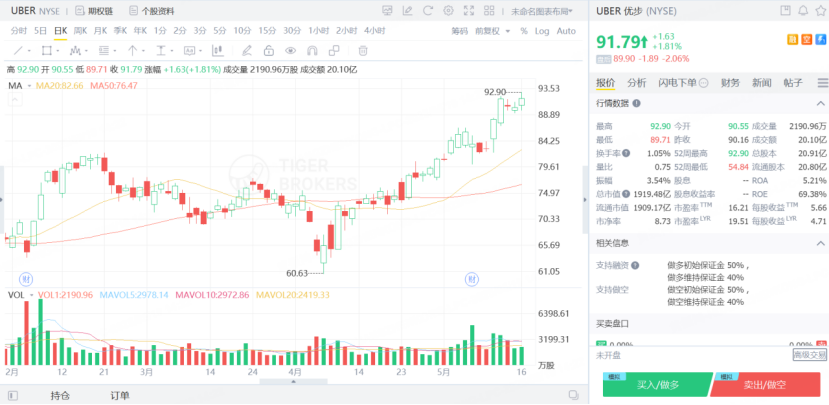Select the rectangle shape tool
829x405 pixels.
pos(47,51)
